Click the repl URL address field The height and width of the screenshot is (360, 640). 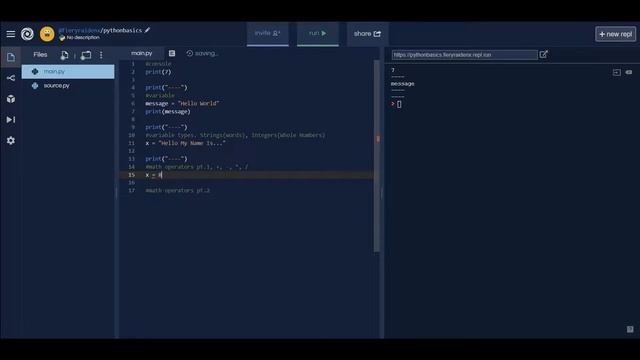pyautogui.click(x=464, y=55)
